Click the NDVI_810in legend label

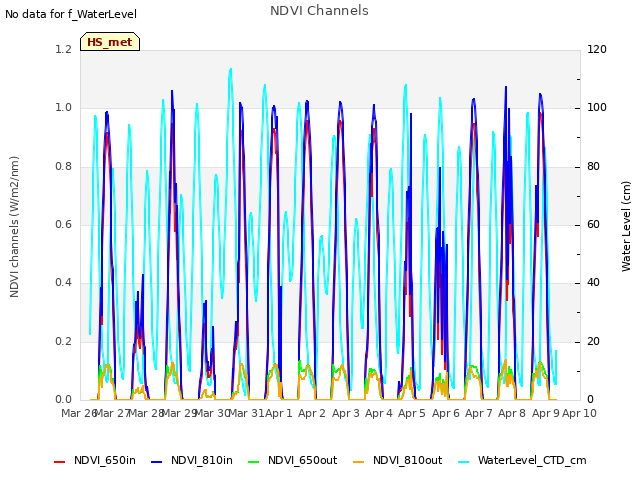[x=202, y=460]
